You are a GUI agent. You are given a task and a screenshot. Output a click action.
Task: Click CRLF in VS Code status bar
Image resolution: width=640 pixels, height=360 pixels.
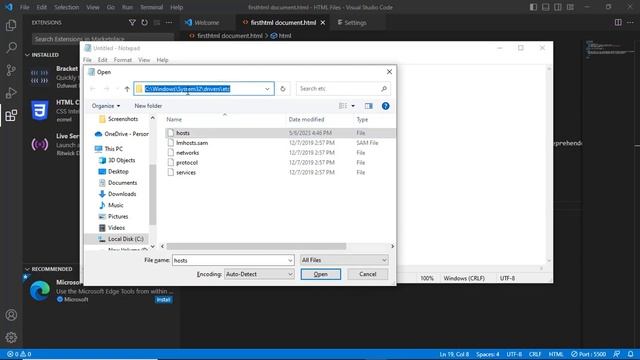click(x=535, y=354)
